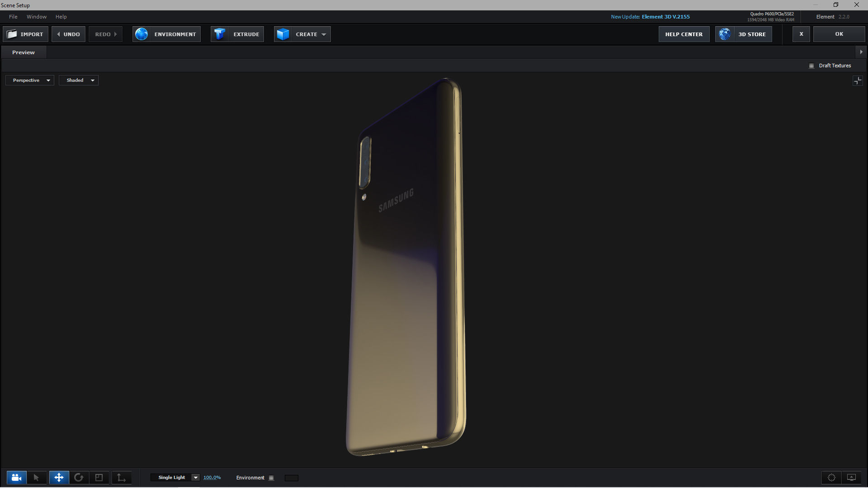The height and width of the screenshot is (488, 868).
Task: Open the Single Light preset dropdown
Action: point(175,478)
